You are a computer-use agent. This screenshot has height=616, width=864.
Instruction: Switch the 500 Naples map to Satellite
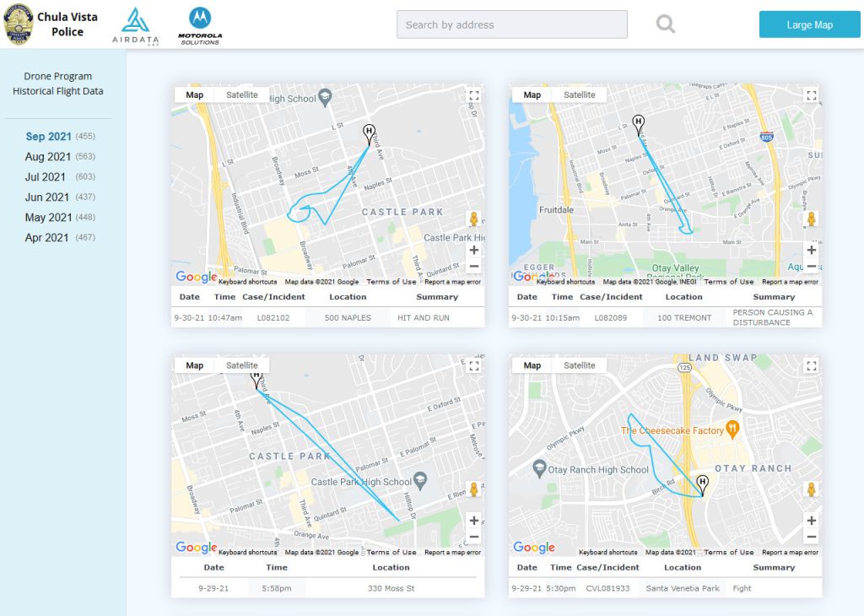(x=242, y=95)
